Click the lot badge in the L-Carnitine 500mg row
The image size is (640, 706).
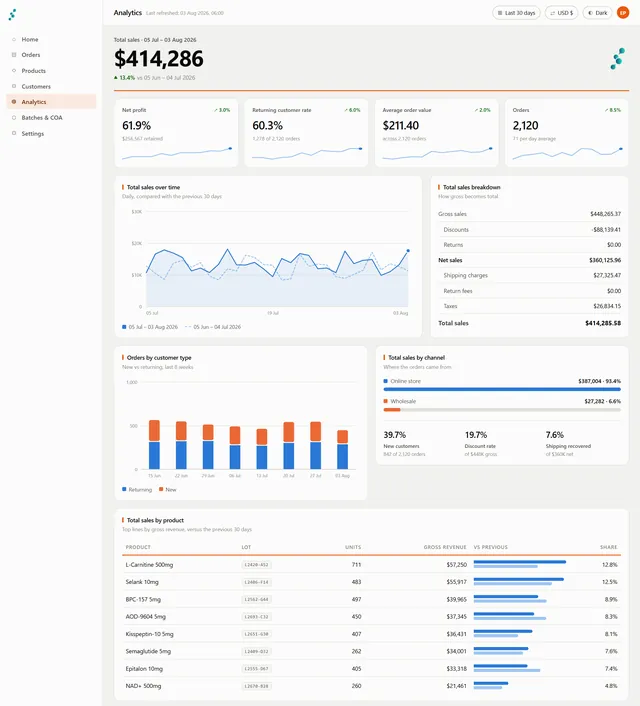coord(257,565)
